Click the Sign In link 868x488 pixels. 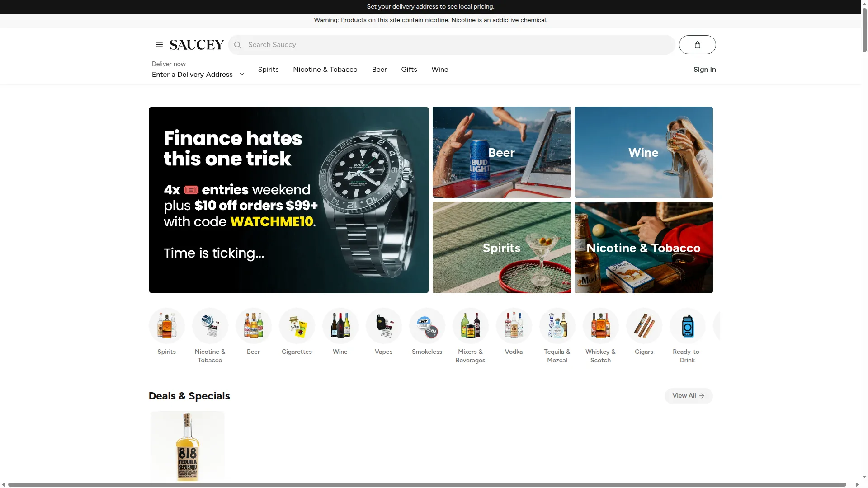(x=704, y=70)
